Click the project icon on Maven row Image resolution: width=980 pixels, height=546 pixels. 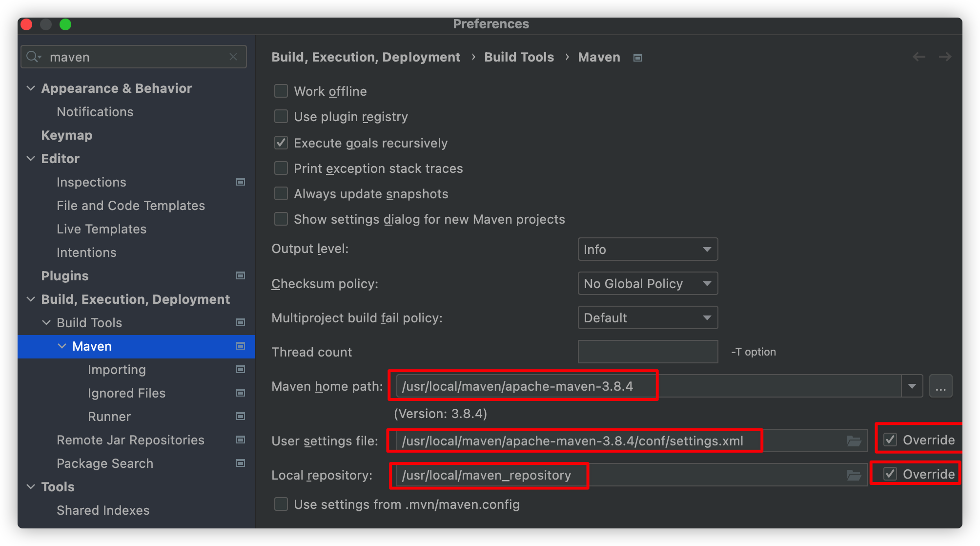(241, 346)
